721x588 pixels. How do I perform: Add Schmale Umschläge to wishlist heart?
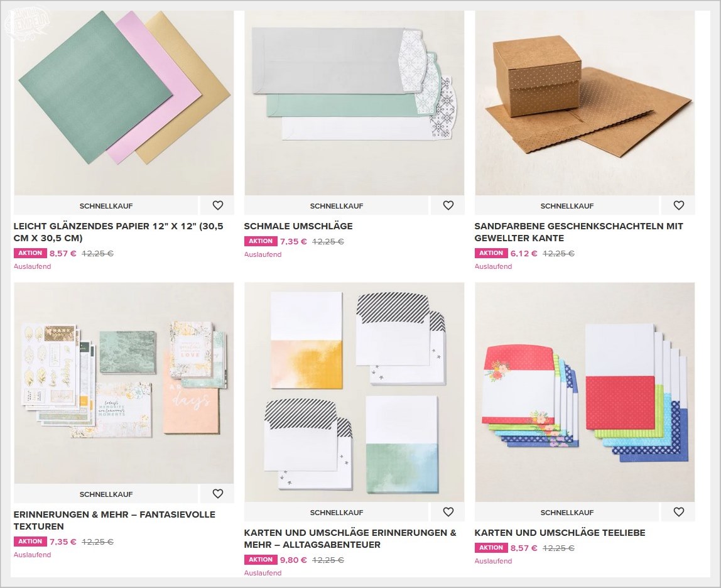pyautogui.click(x=448, y=205)
